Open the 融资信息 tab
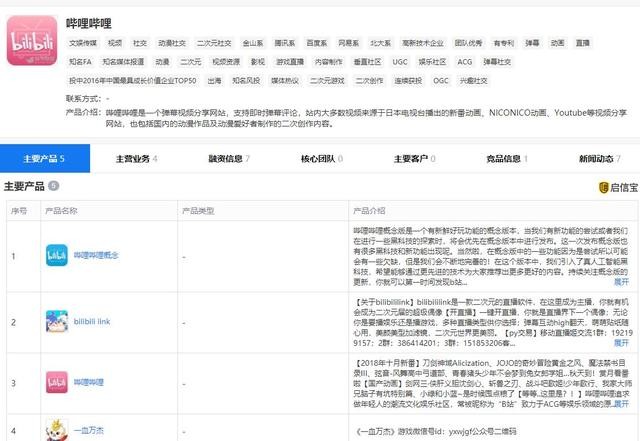The image size is (640, 441). [x=228, y=158]
